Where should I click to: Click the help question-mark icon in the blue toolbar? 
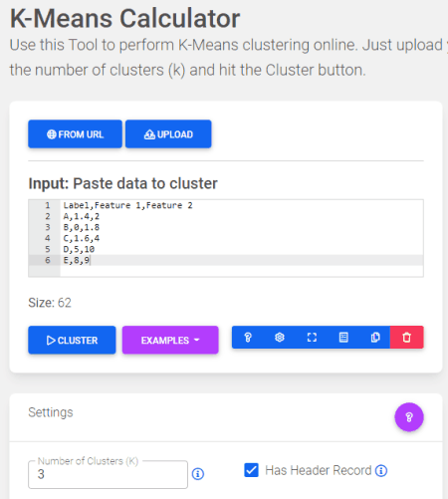point(248,338)
